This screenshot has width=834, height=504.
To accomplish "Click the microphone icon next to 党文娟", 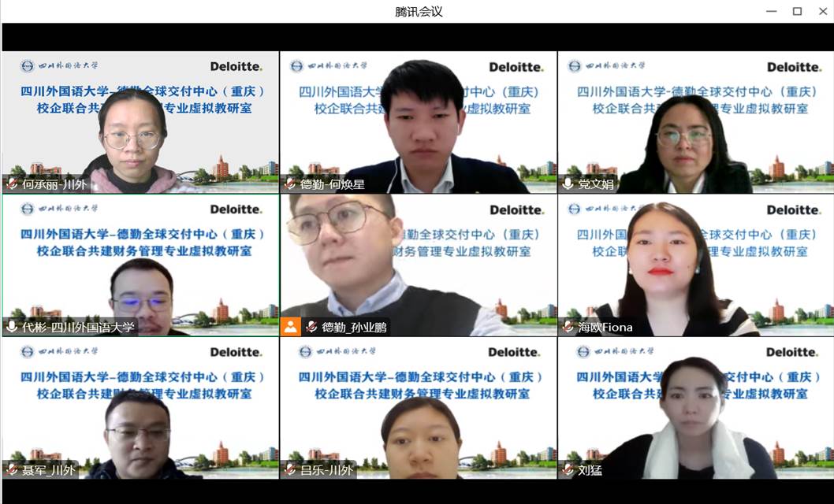I will tap(568, 184).
